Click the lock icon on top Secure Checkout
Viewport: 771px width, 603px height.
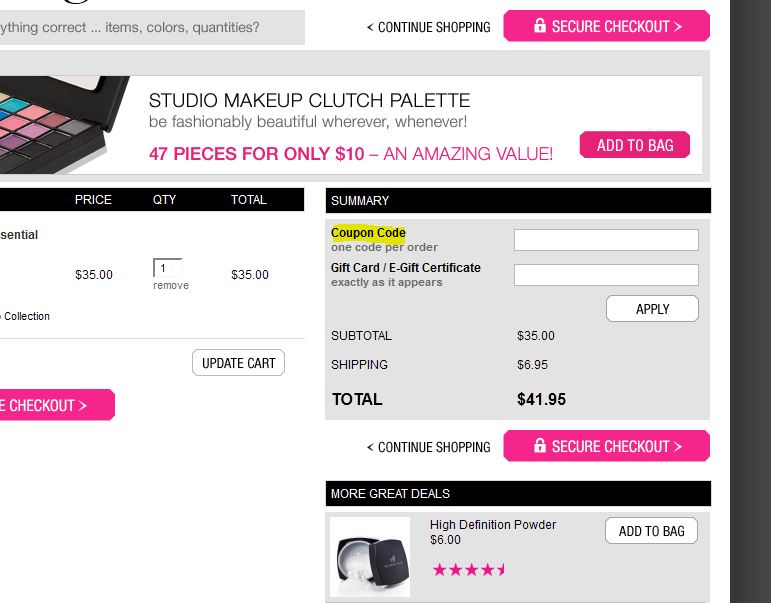pyautogui.click(x=540, y=25)
